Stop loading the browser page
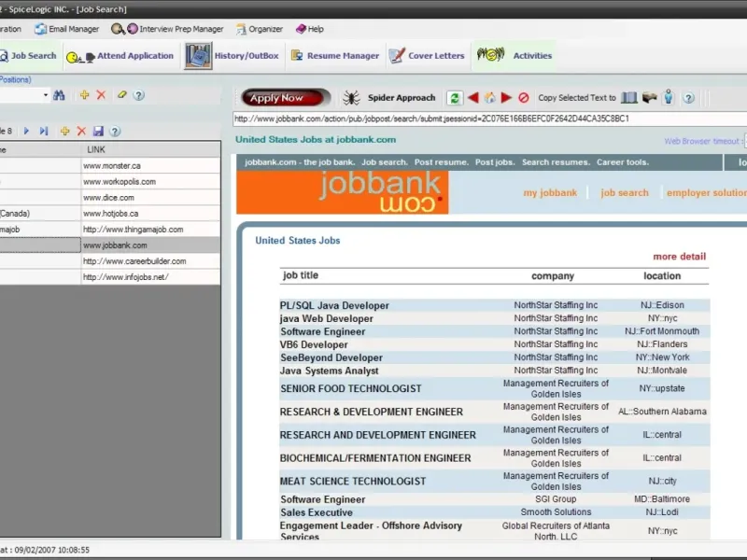Viewport: 747px width, 560px height. [x=524, y=98]
